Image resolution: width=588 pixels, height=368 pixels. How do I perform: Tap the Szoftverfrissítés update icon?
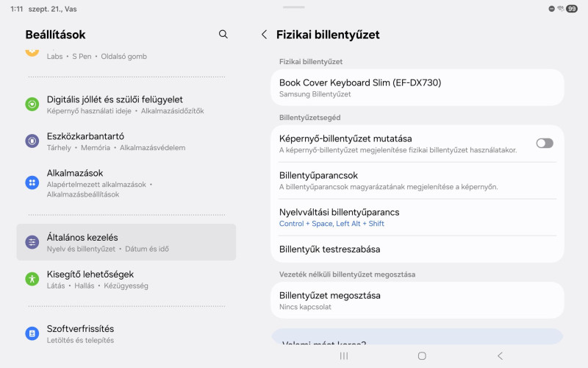tap(32, 333)
